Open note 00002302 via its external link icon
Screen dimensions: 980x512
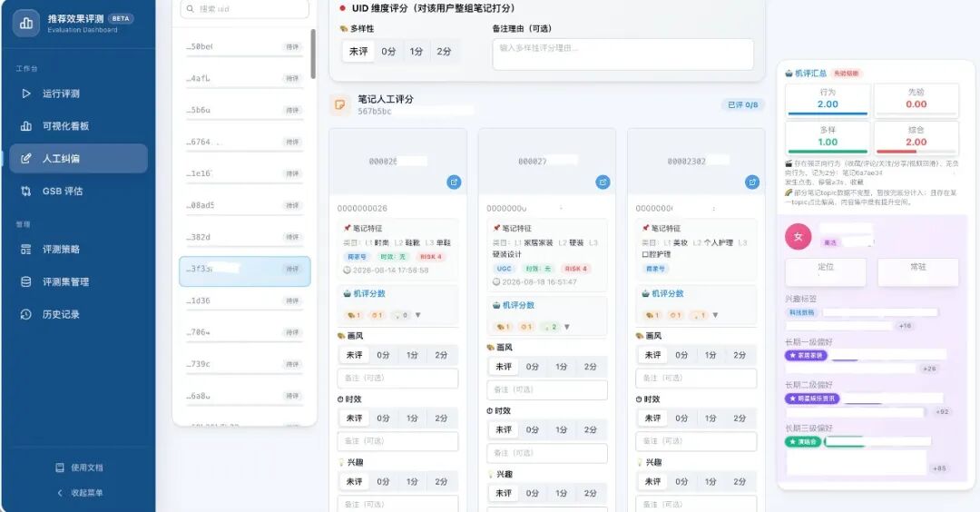point(752,182)
